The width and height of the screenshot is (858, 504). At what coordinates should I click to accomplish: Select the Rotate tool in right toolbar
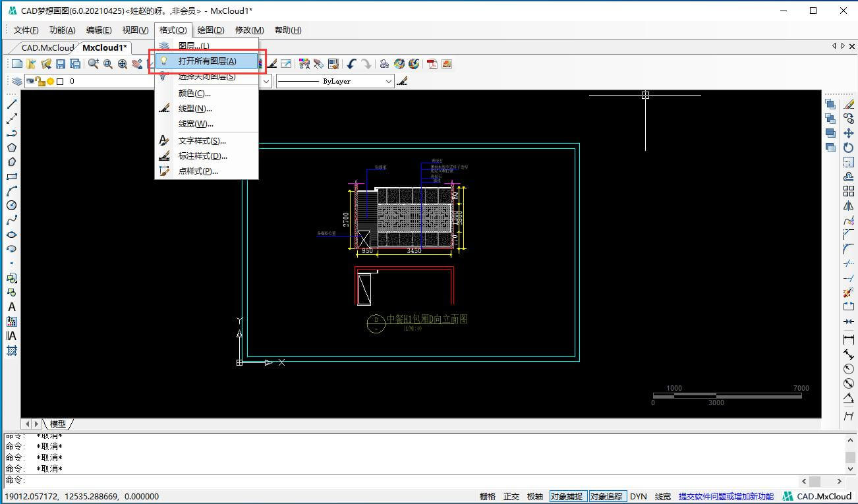tap(849, 148)
